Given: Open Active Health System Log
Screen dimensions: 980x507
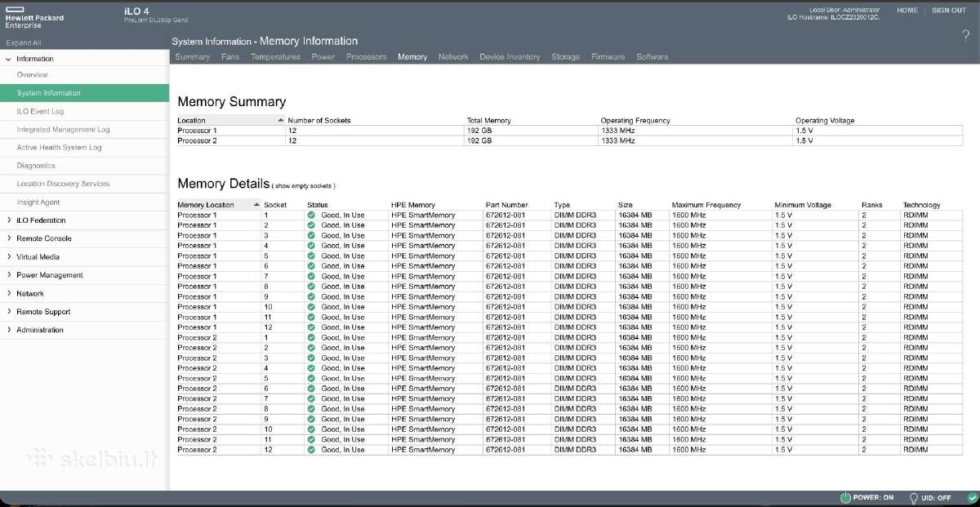Looking at the screenshot, I should click(x=59, y=148).
